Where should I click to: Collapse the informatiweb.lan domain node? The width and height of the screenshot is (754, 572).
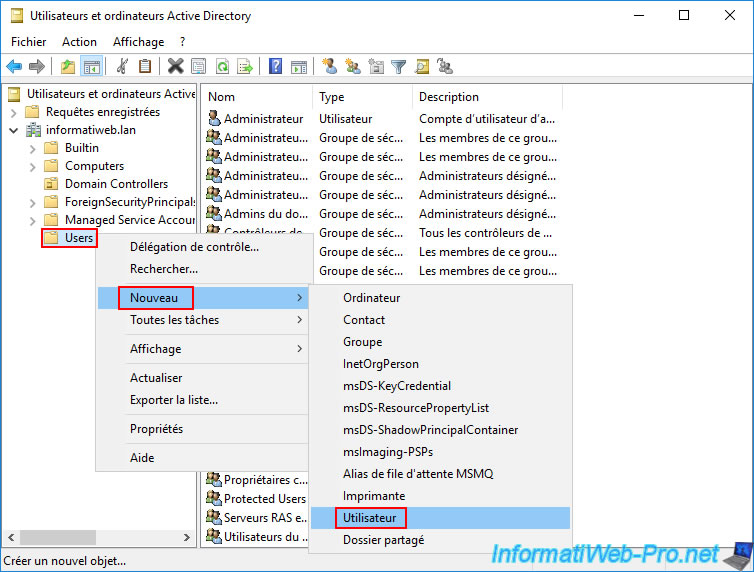point(14,130)
